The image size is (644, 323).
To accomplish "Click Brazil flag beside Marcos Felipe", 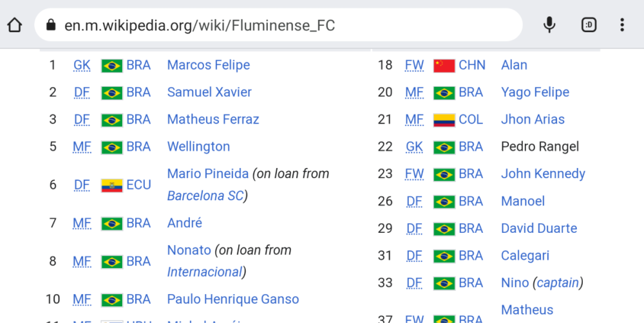I will pyautogui.click(x=111, y=66).
